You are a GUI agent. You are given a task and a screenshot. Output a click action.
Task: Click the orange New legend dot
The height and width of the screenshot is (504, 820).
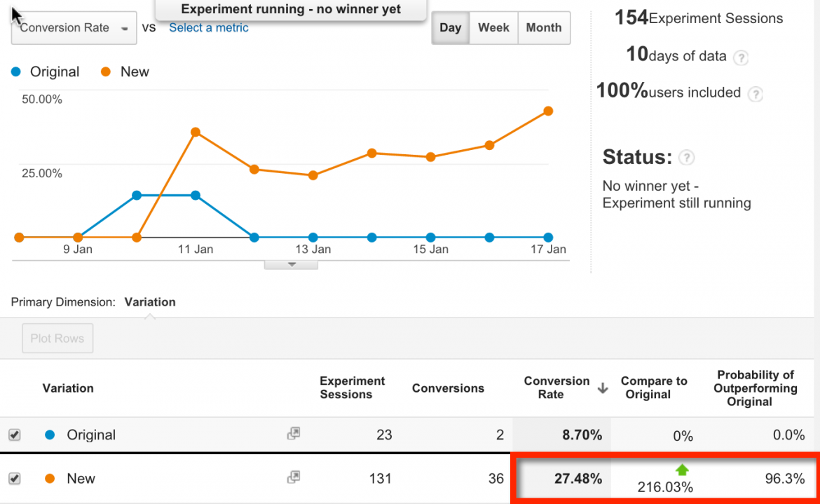point(106,72)
